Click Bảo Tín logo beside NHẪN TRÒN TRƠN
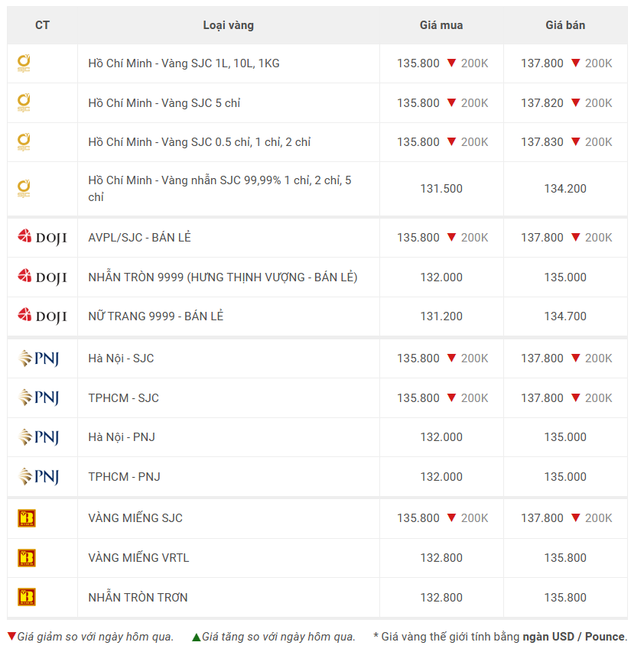 coord(27,598)
